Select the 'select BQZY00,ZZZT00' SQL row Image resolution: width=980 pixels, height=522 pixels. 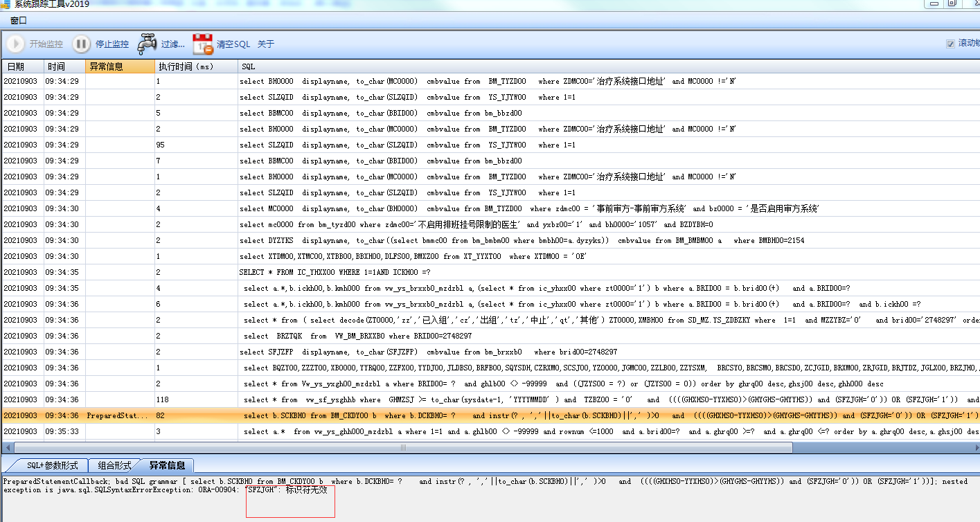490,368
